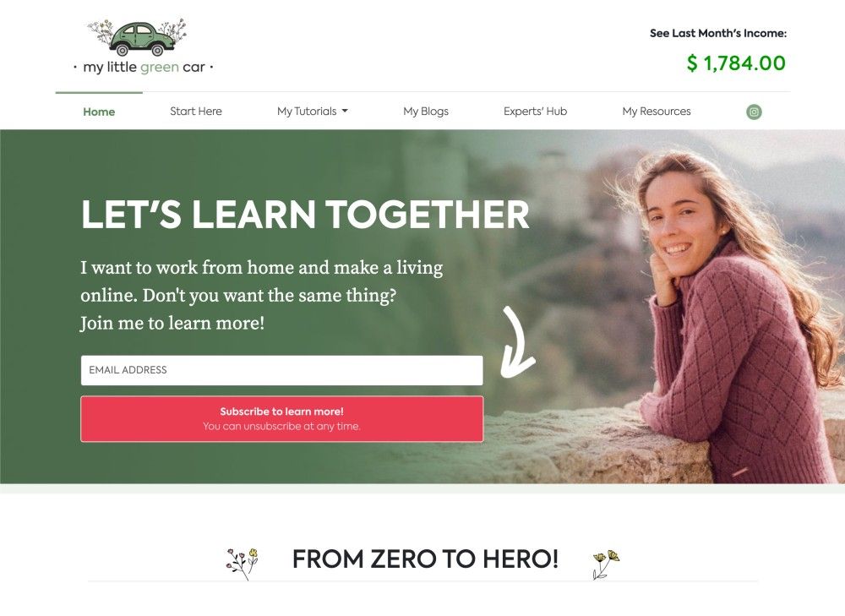
Task: Visit the My Resources page
Action: 657,111
